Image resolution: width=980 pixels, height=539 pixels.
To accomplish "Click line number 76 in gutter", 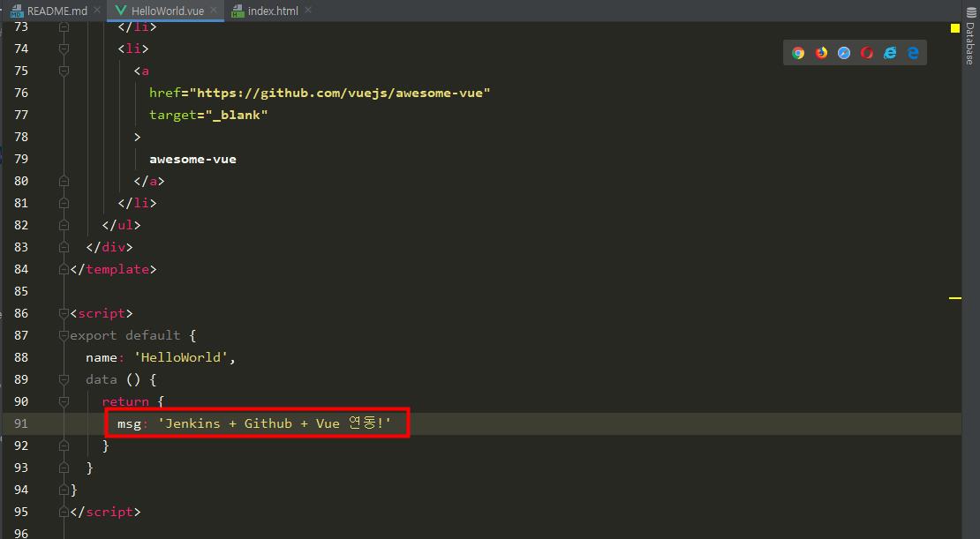I will [x=21, y=93].
